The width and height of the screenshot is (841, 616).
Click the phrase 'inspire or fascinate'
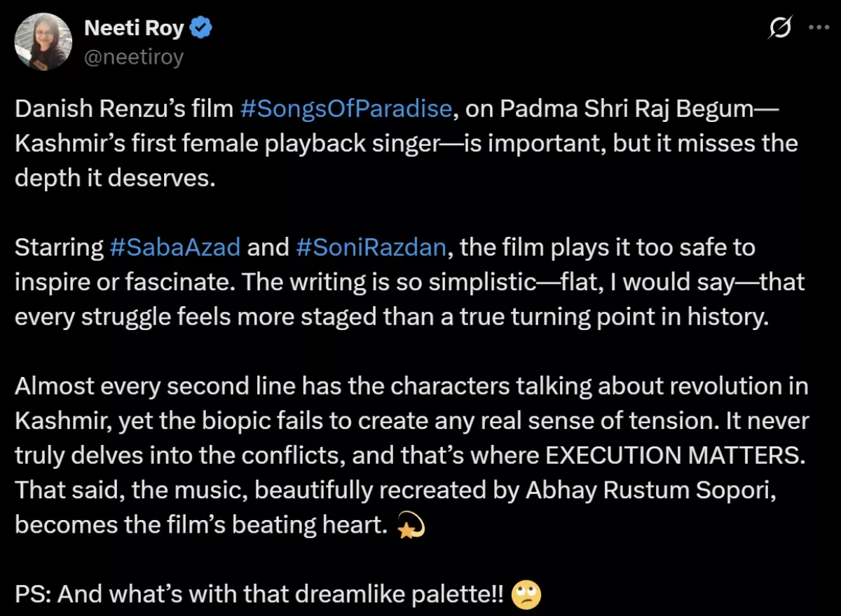[123, 282]
